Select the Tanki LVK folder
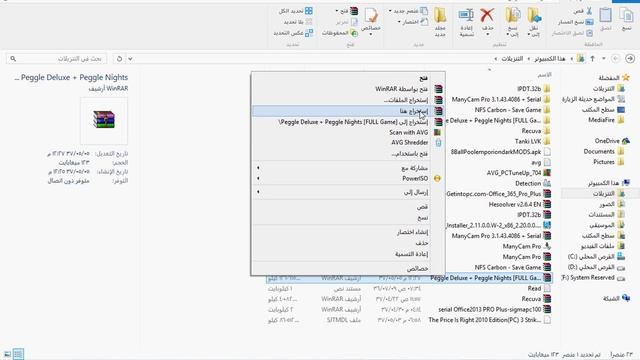The height and width of the screenshot is (360, 640). tap(533, 141)
